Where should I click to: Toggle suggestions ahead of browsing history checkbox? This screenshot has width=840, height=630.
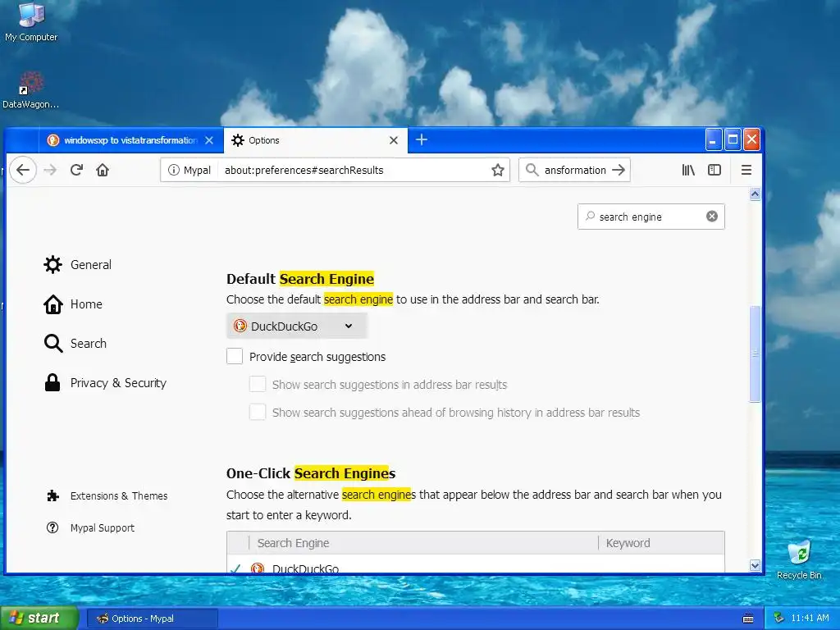(x=258, y=412)
